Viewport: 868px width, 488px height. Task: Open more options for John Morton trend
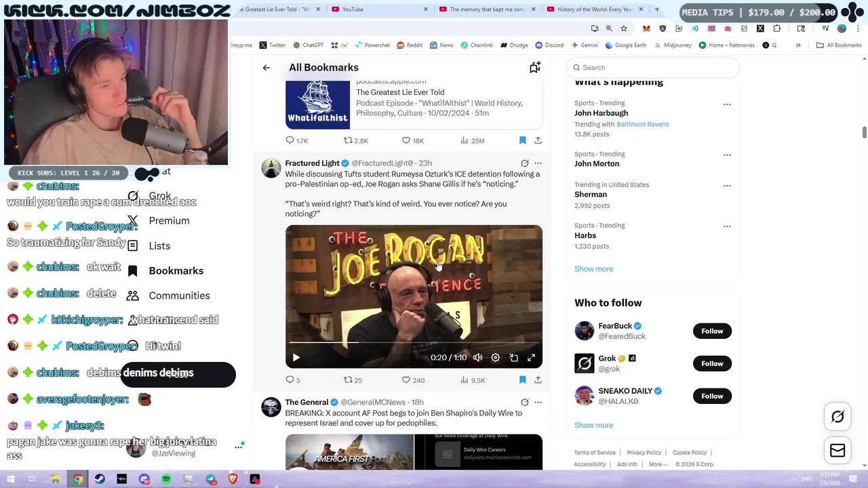pos(727,155)
